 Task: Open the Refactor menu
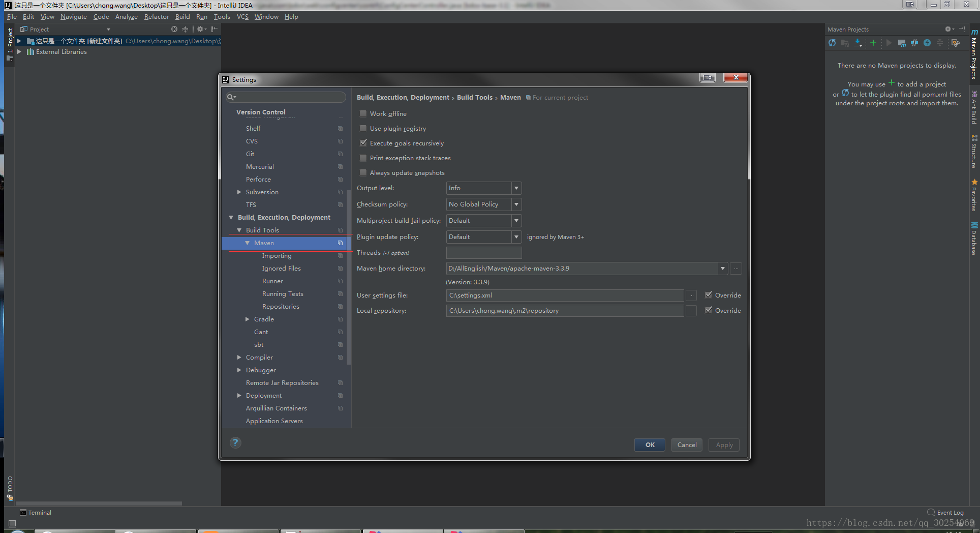pyautogui.click(x=157, y=17)
